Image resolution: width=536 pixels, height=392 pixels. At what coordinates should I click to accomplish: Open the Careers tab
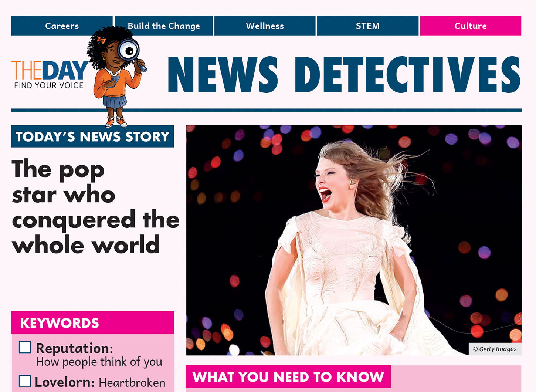tap(62, 26)
